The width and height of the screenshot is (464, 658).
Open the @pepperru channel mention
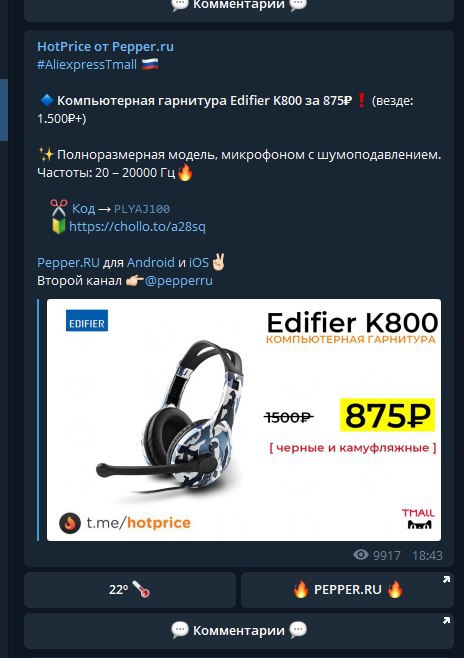pos(179,281)
